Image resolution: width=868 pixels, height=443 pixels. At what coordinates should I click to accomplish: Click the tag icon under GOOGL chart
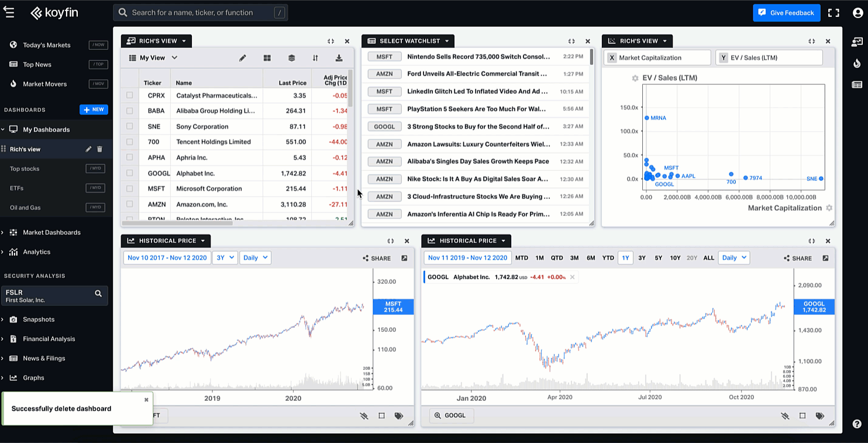pyautogui.click(x=820, y=416)
